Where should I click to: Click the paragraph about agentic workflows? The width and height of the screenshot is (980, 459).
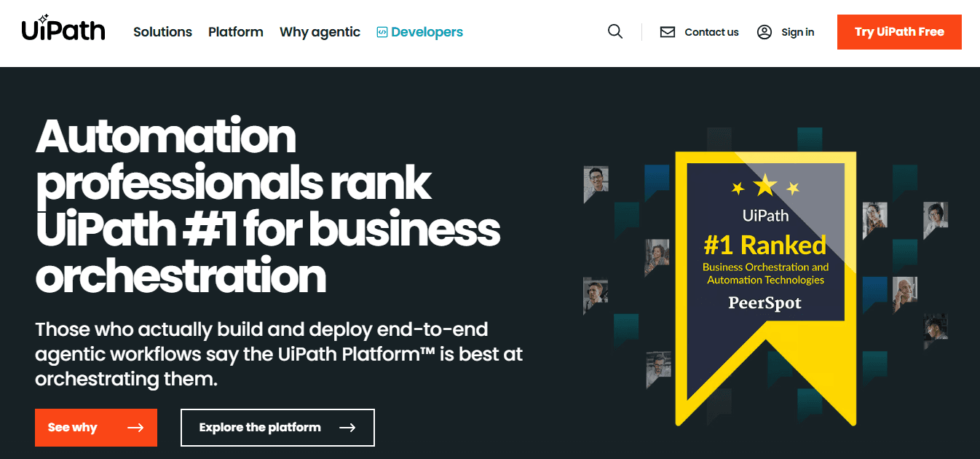pos(279,355)
